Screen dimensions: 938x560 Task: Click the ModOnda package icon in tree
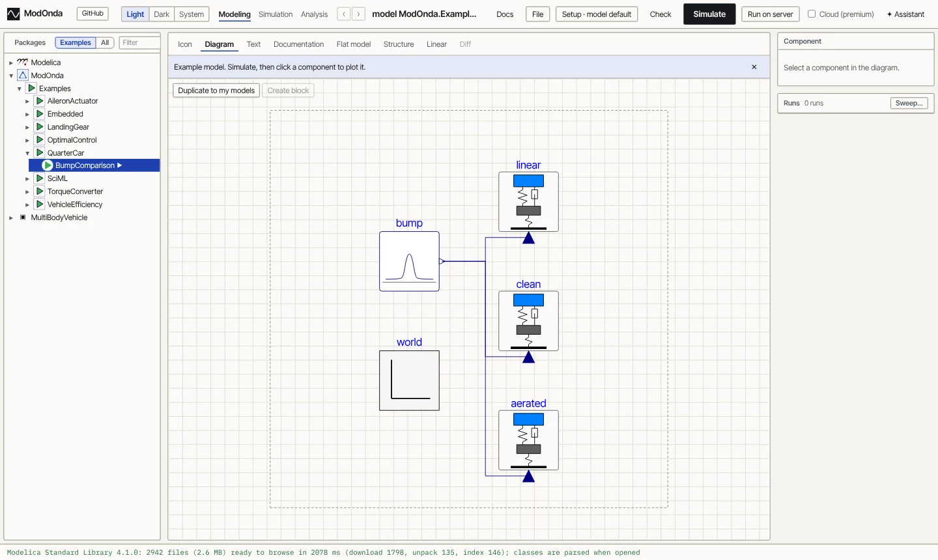click(x=23, y=76)
